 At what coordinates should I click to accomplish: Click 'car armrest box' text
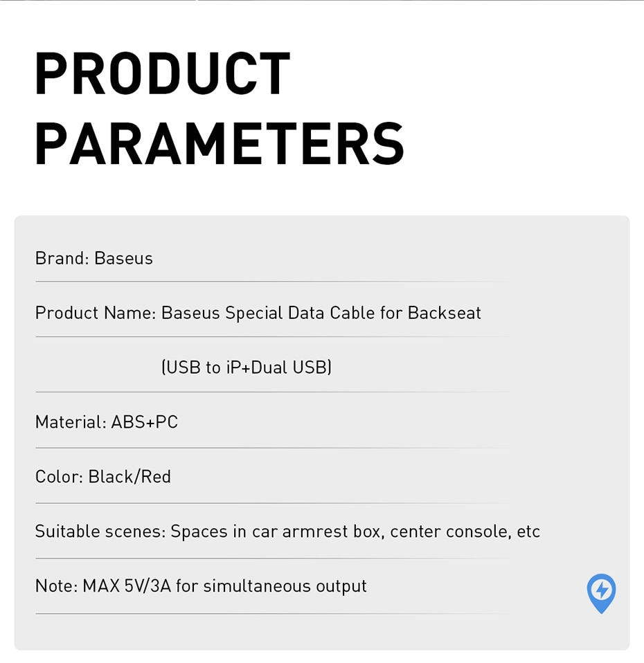pos(318,532)
